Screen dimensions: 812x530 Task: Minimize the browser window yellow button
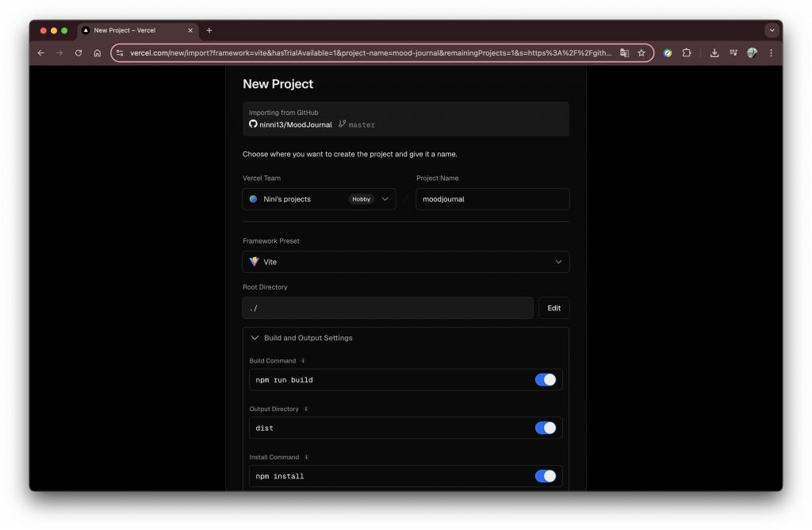(54, 31)
